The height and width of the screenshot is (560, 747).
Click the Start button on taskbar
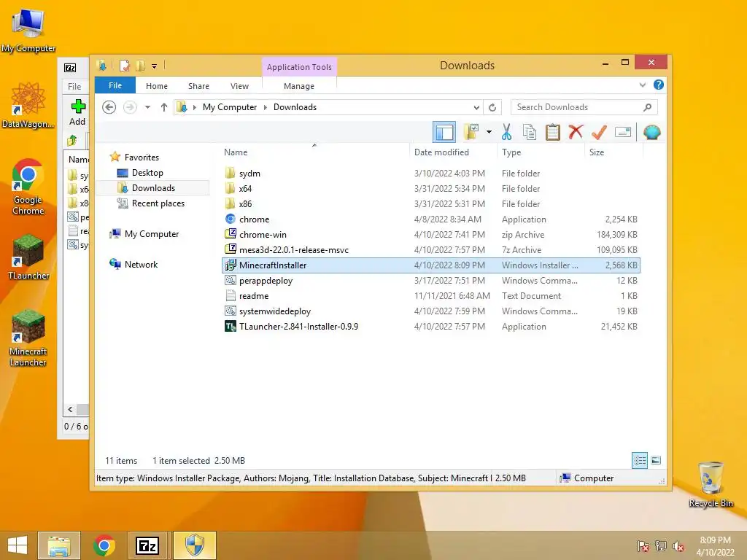pyautogui.click(x=18, y=545)
